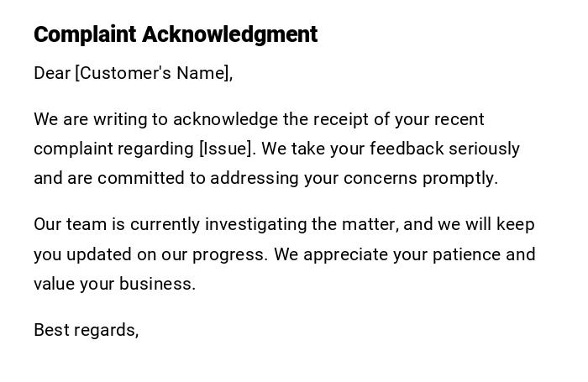Click the word "Dear" in the greeting
The image size is (588, 382).
(x=52, y=73)
